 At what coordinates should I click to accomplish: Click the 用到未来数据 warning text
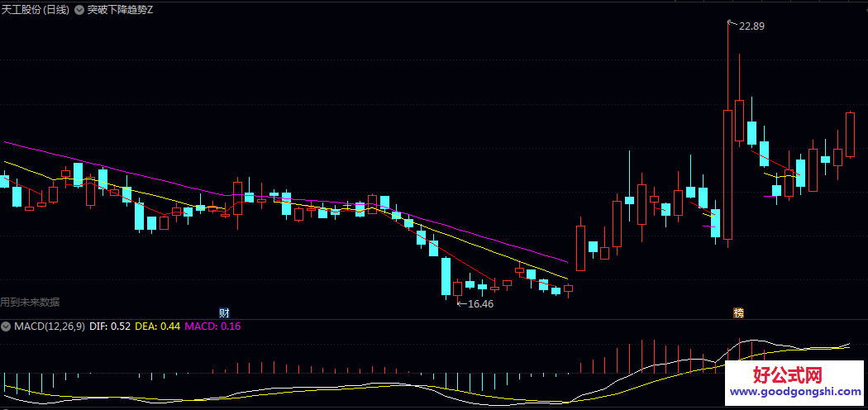(x=30, y=302)
